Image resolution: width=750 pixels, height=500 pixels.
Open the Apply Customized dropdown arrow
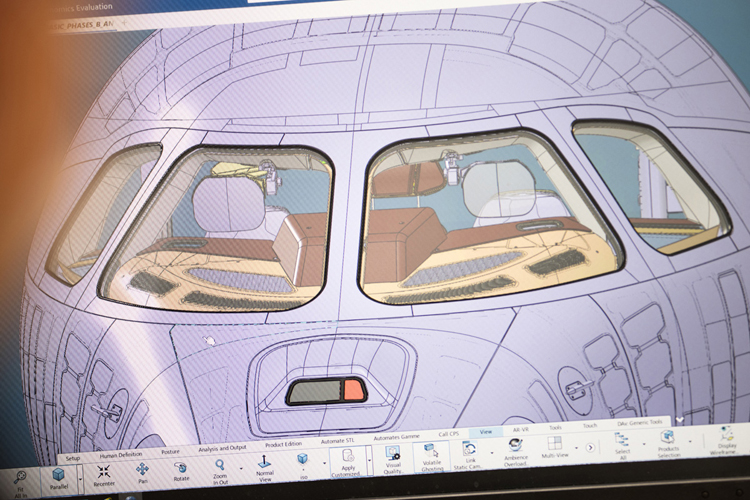pyautogui.click(x=369, y=460)
